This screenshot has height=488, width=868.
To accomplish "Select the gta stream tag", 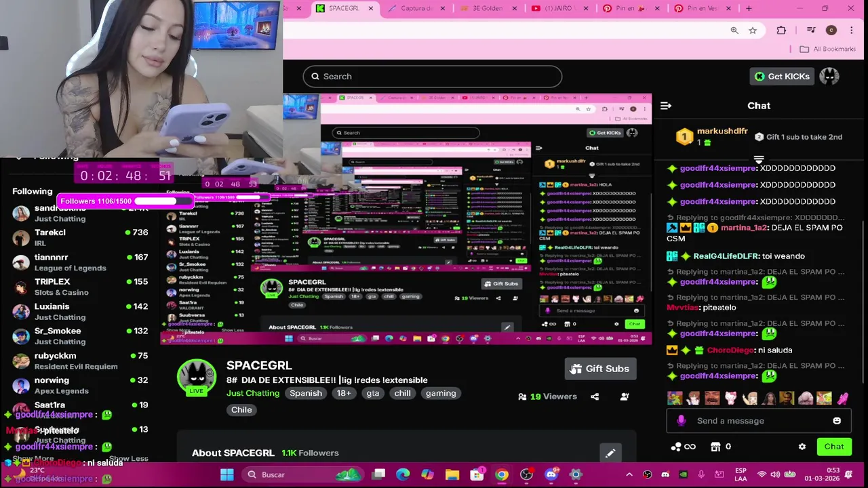I will tap(373, 393).
